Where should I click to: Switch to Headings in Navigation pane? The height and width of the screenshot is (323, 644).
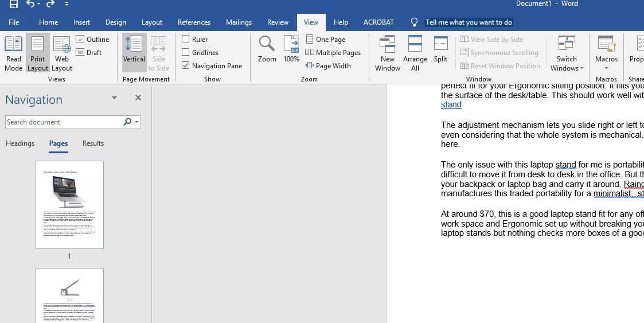20,143
